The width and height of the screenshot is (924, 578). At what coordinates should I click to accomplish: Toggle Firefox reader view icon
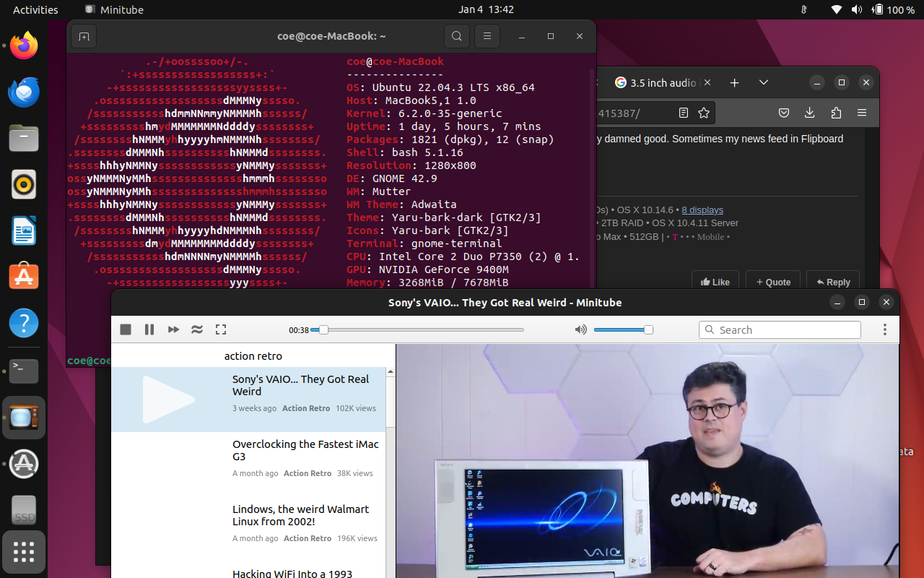(684, 113)
